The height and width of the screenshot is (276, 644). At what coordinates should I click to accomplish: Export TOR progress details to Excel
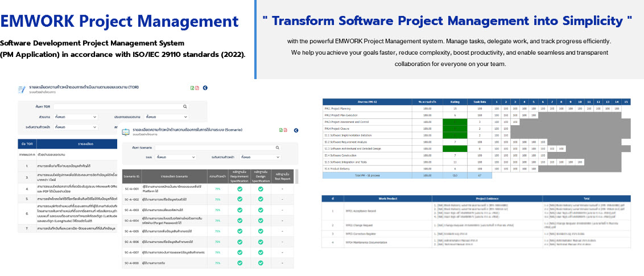pyautogui.click(x=192, y=88)
